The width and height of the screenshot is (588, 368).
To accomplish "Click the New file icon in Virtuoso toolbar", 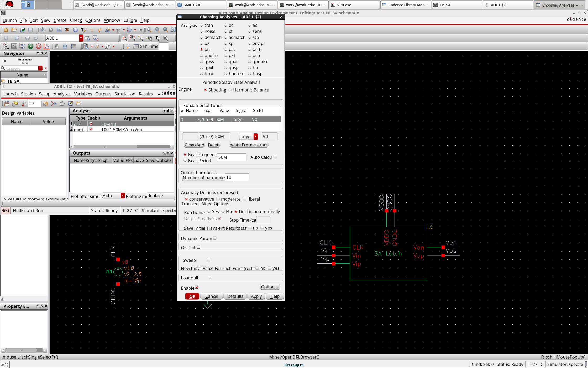I will [x=6, y=30].
